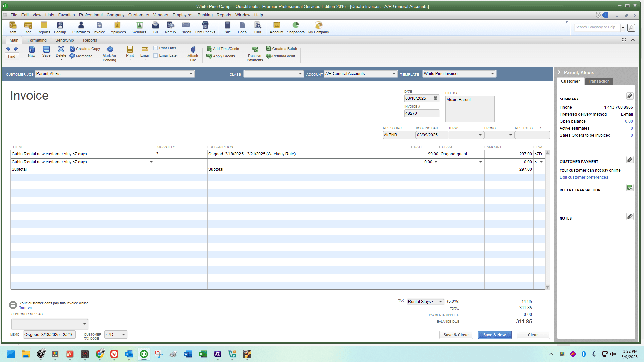Image resolution: width=644 pixels, height=362 pixels.
Task: Click the Backup toolbar icon
Action: 60,27
